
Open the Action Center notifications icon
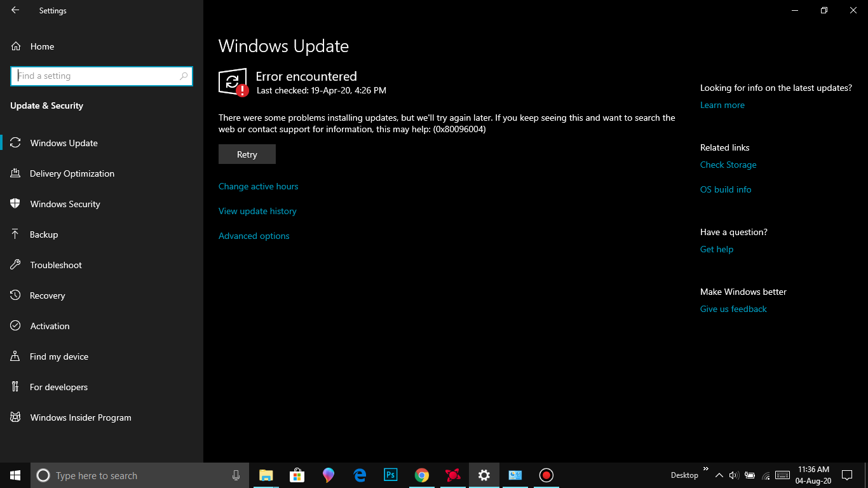[x=847, y=475]
